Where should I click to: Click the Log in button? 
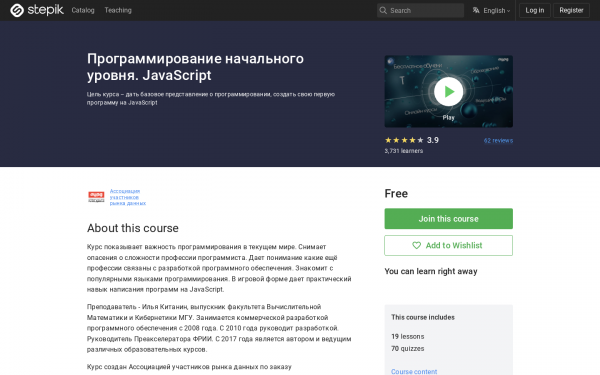coord(535,10)
